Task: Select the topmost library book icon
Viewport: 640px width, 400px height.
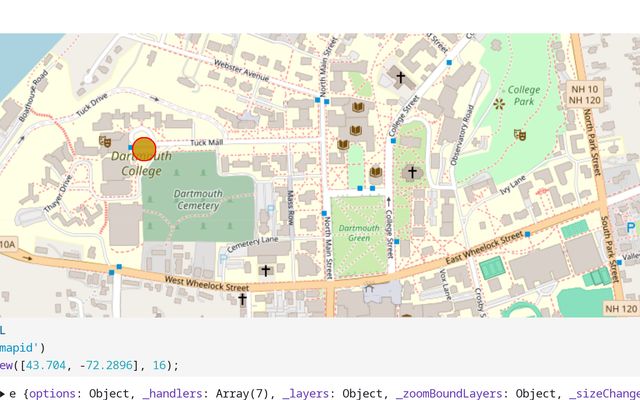Action: coord(359,107)
